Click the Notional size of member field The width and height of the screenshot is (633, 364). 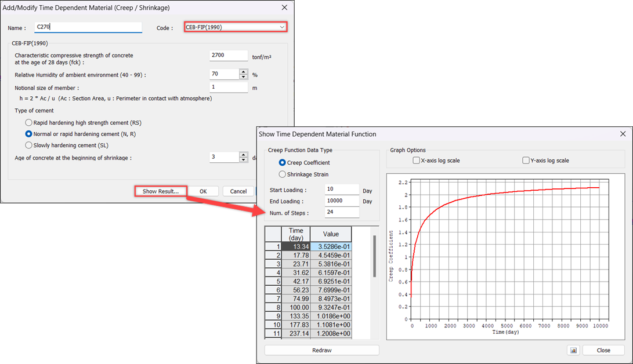click(x=229, y=87)
